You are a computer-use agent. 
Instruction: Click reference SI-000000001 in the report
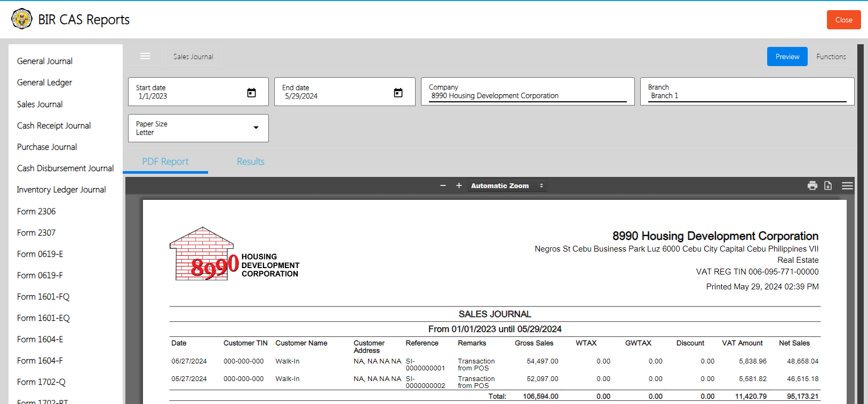tap(425, 365)
